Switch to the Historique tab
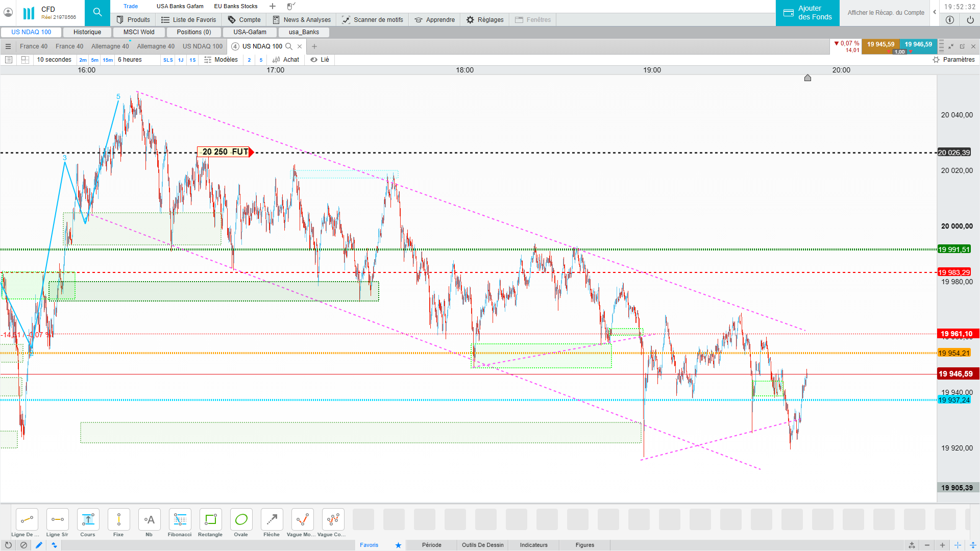 tap(87, 32)
